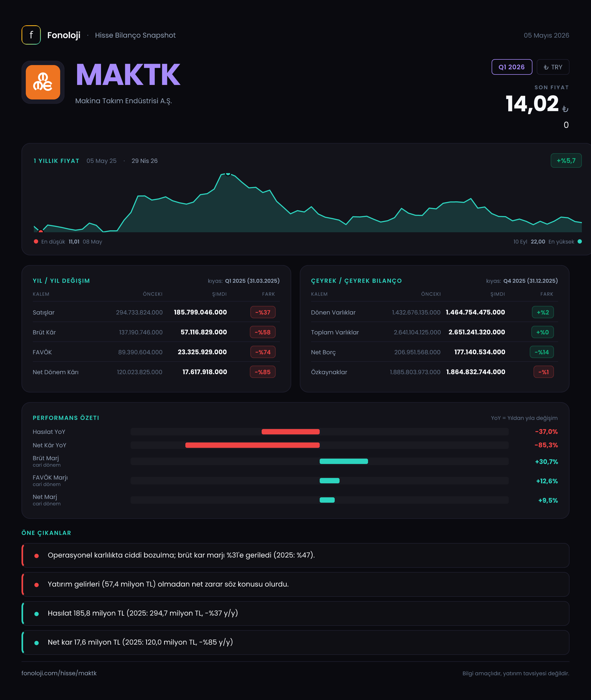This screenshot has height=700, width=591.
Task: Click the '1 YILLIK FIYAT' chart heading
Action: (56, 161)
